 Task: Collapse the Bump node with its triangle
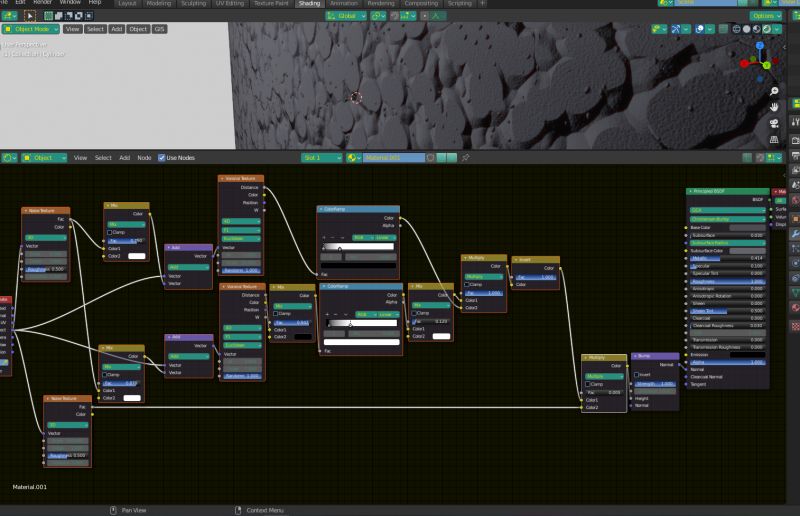coord(635,356)
